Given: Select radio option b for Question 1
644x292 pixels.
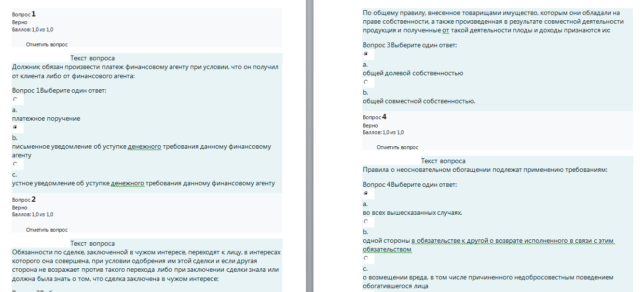Looking at the screenshot, I should [x=15, y=127].
